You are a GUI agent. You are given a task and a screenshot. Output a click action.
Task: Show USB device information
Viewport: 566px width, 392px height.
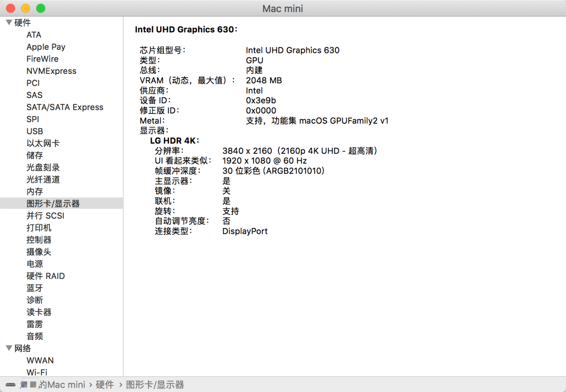click(35, 131)
